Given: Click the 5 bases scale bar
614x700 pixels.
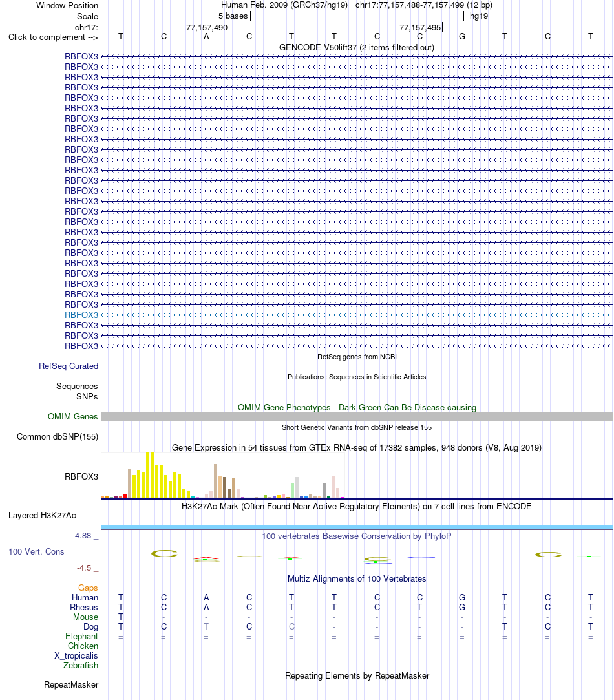Looking at the screenshot, I should [x=357, y=16].
